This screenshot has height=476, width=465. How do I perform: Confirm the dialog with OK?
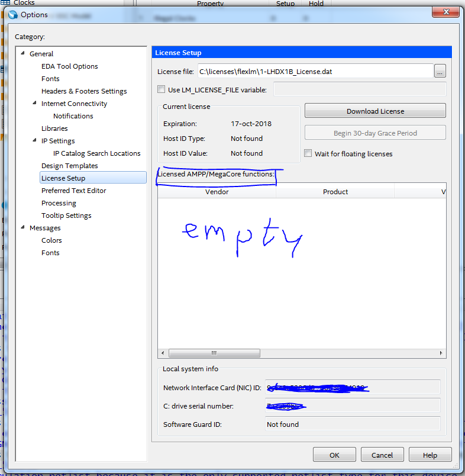[x=334, y=455]
